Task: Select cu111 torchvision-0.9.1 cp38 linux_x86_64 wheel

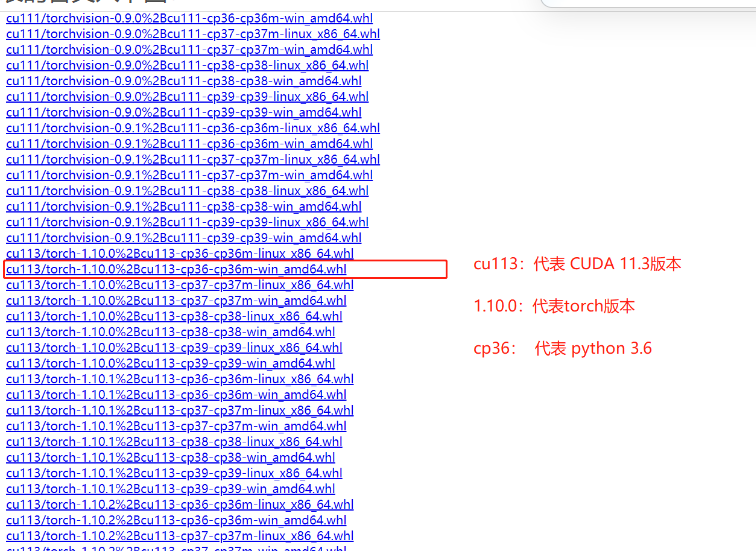Action: tap(188, 191)
